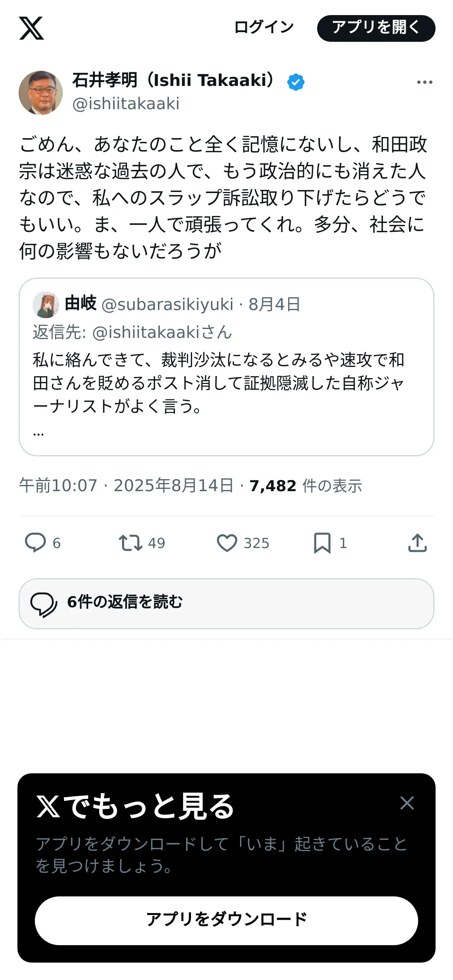The height and width of the screenshot is (980, 453).
Task: Open Ishii Takaaki's profile avatar
Action: coord(41,93)
